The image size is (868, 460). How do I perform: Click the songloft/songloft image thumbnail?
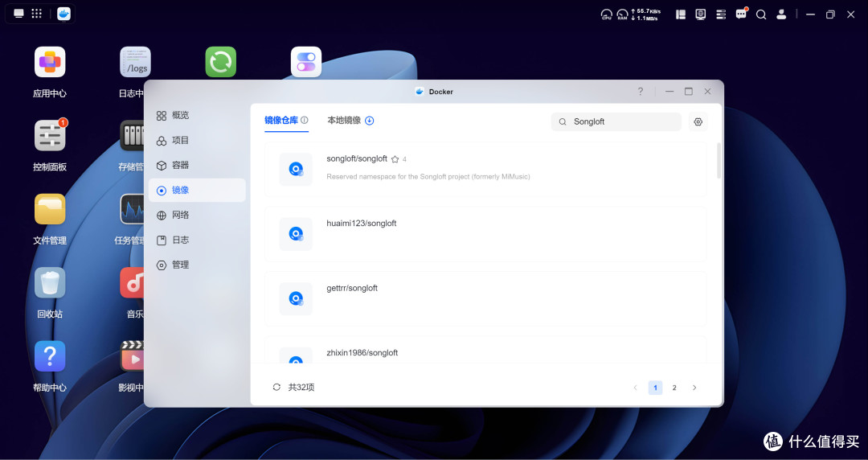[296, 169]
